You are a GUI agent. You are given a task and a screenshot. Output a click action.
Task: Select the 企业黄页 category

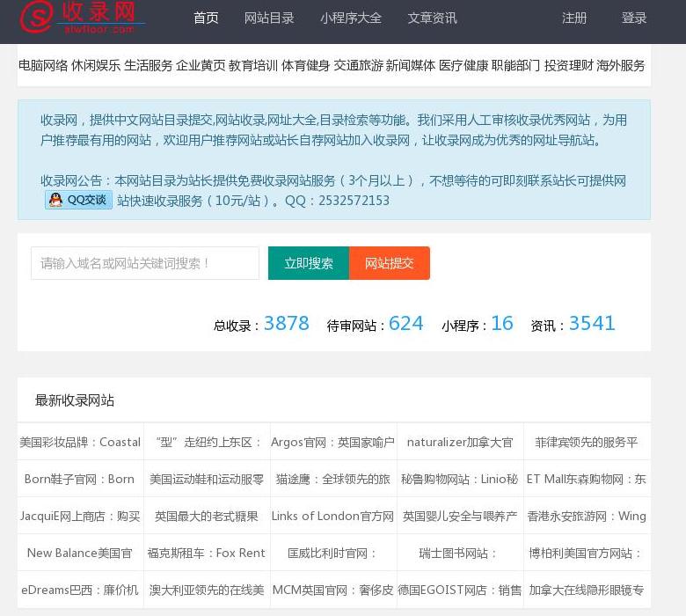pos(201,66)
